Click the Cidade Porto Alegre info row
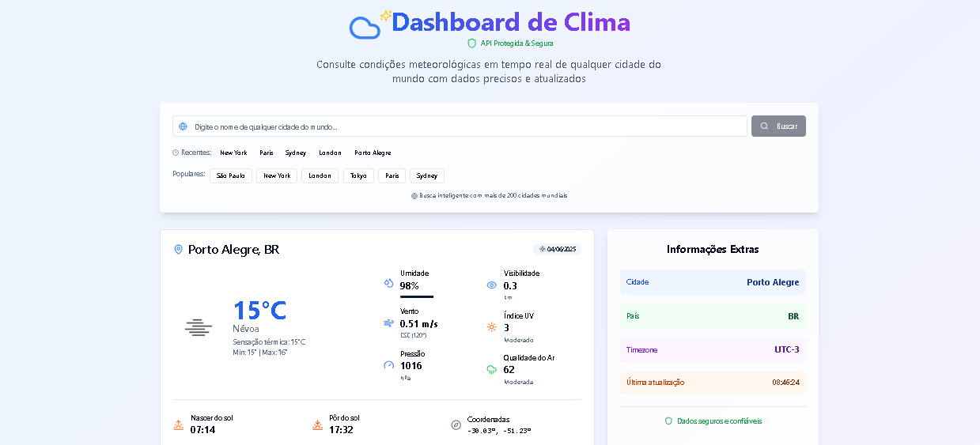 (713, 282)
